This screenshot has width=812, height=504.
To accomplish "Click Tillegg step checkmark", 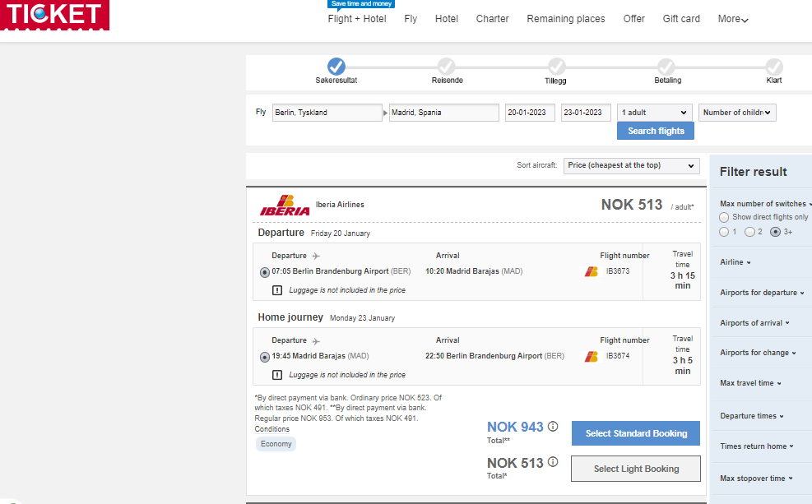I will coord(557,67).
